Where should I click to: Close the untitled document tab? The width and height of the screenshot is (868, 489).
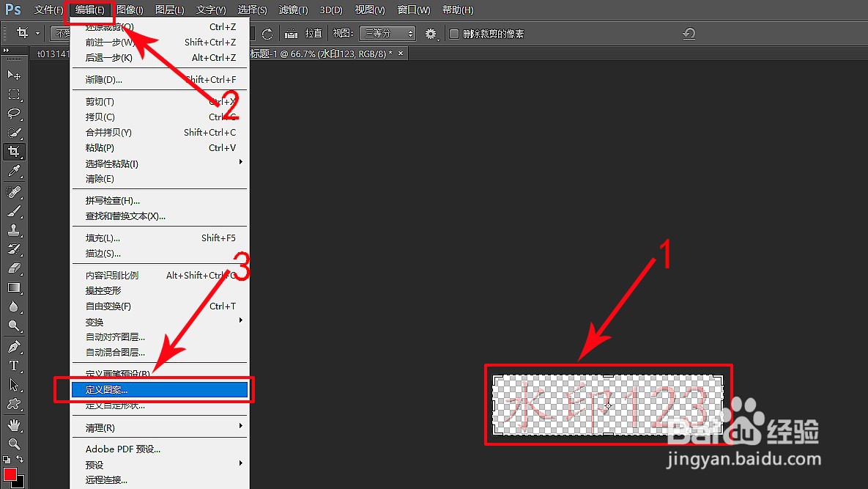[x=401, y=54]
